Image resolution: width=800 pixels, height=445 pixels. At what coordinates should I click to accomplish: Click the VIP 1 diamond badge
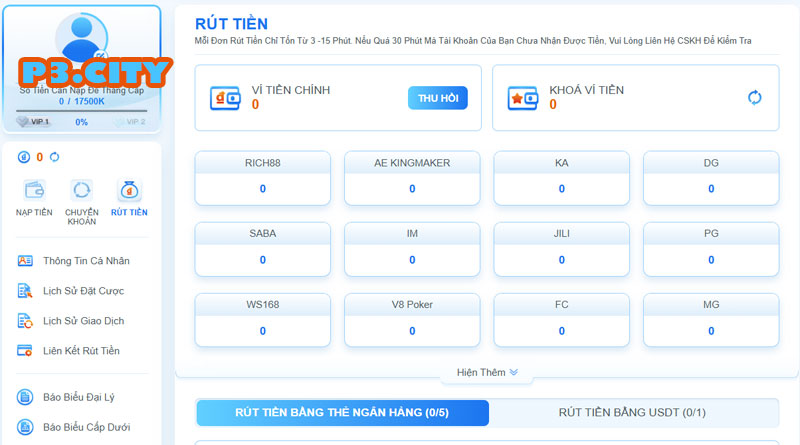coord(34,122)
